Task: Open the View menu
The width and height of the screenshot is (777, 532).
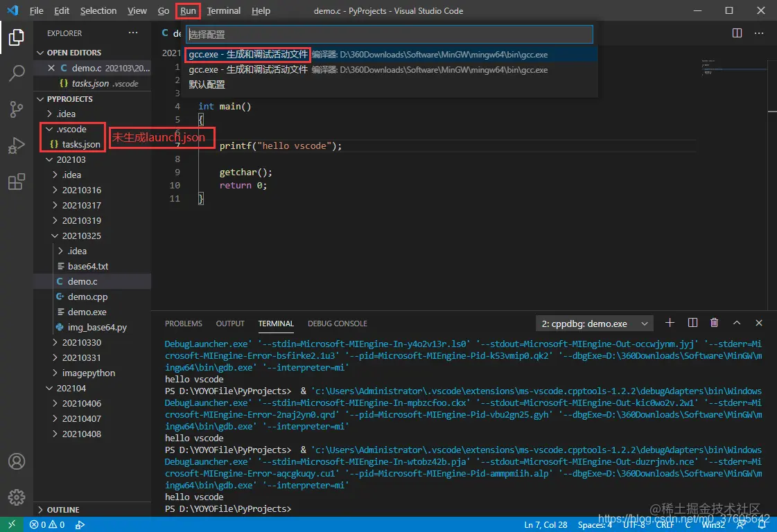Action: click(137, 11)
